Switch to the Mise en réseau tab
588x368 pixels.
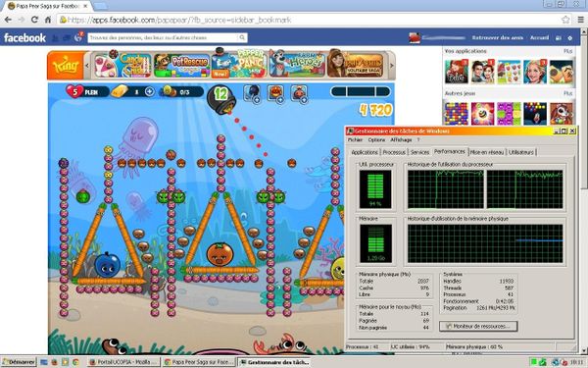click(487, 152)
